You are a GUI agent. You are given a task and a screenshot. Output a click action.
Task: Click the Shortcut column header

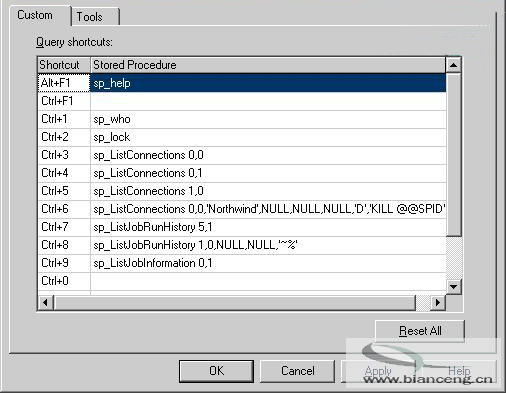coord(64,65)
